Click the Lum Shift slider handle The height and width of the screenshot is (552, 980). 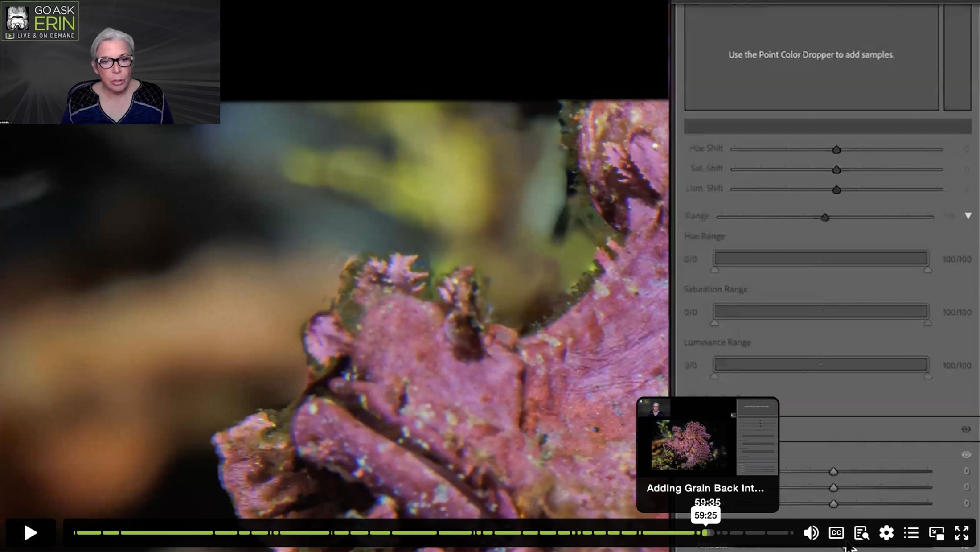pyautogui.click(x=836, y=190)
